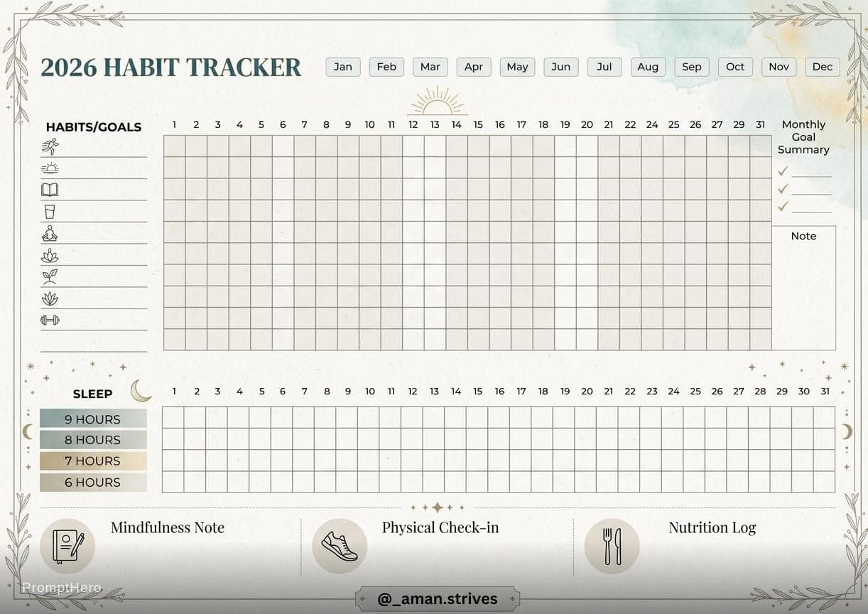Mark day 3 box in the 7 HOURS row
Screen dimensions: 868x614
click(x=217, y=460)
